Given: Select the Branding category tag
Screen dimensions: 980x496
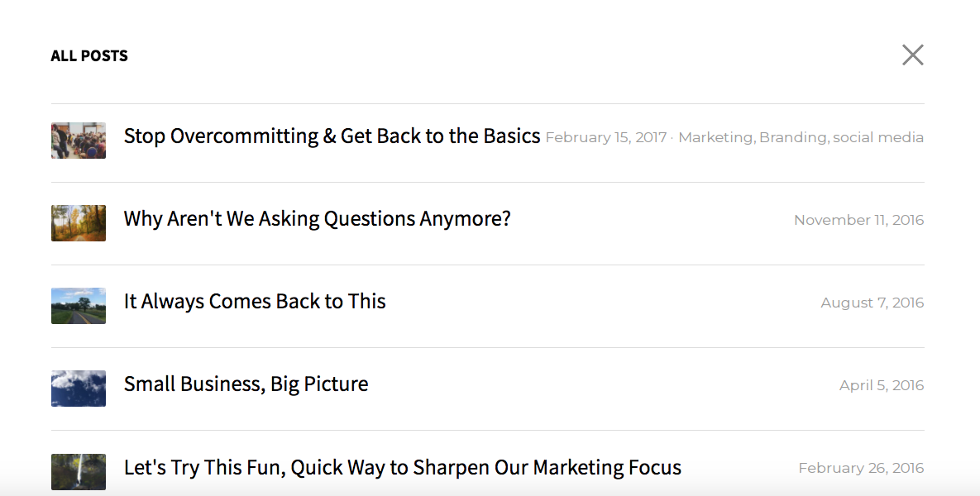Looking at the screenshot, I should (790, 137).
